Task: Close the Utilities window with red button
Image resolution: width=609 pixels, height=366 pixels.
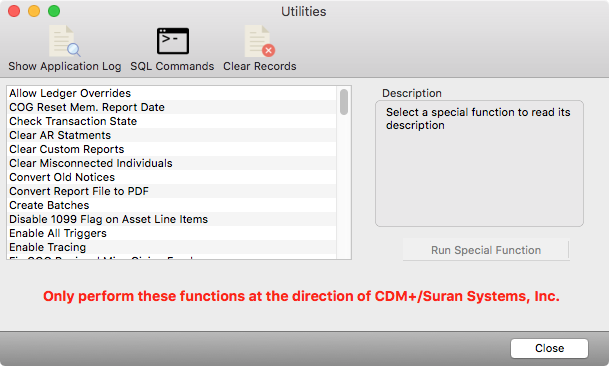Action: [14, 11]
